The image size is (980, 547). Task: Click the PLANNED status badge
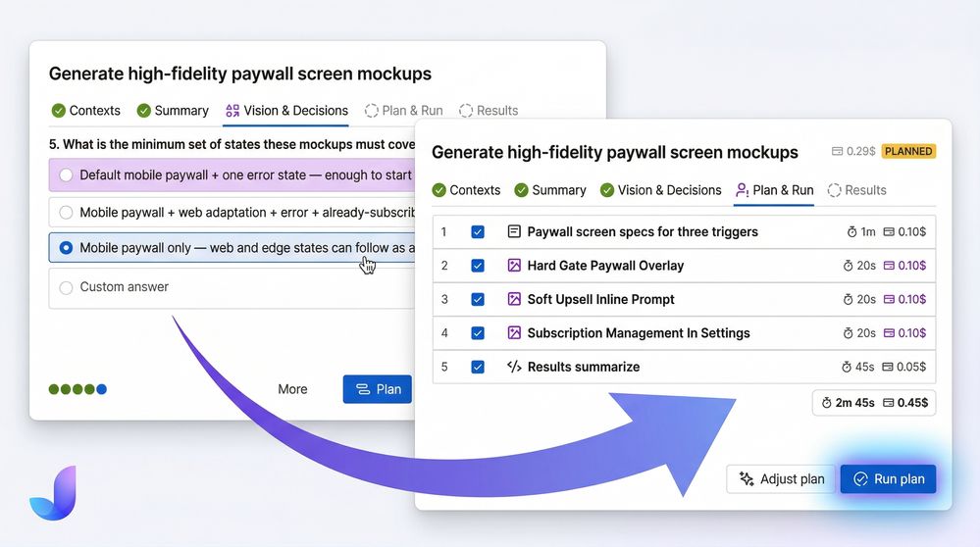[908, 151]
